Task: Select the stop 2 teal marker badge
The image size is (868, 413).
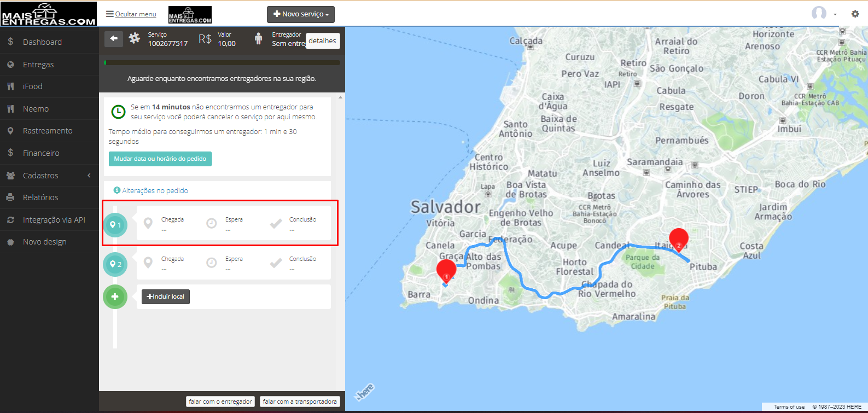Action: [115, 264]
